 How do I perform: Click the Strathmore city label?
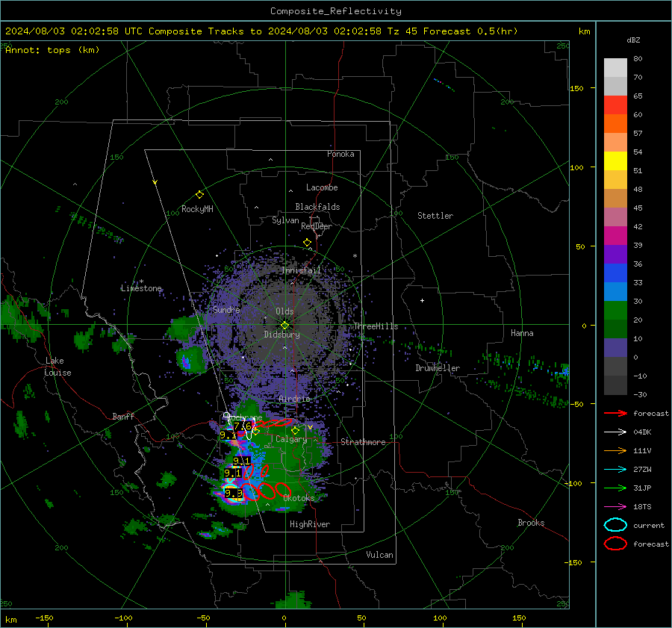[x=363, y=442]
